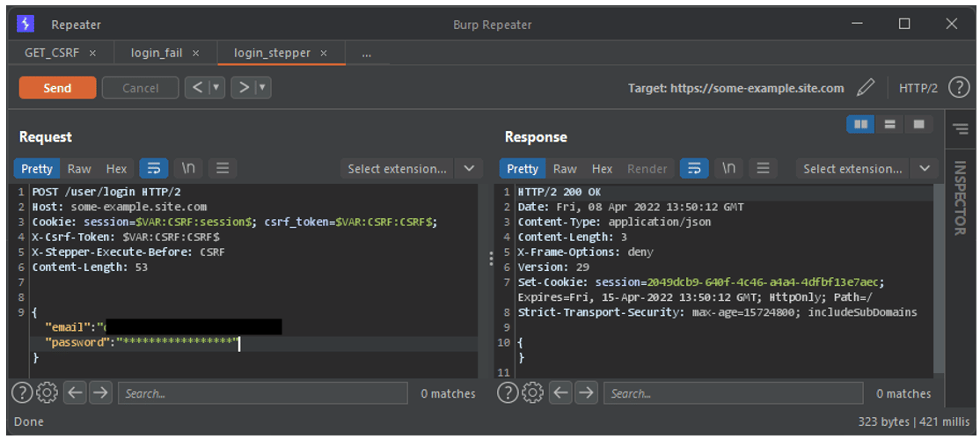Open request search settings gear icon
Image resolution: width=980 pixels, height=439 pixels.
pyautogui.click(x=48, y=393)
